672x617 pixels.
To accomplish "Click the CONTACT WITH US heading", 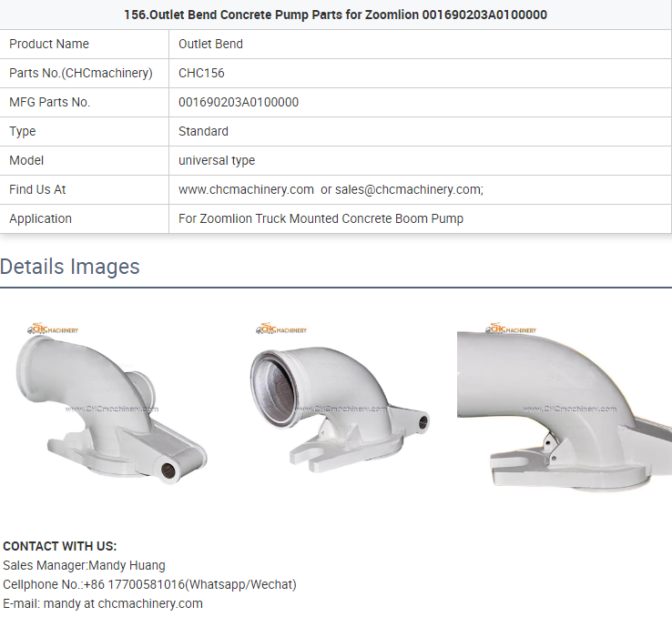I will click(60, 546).
